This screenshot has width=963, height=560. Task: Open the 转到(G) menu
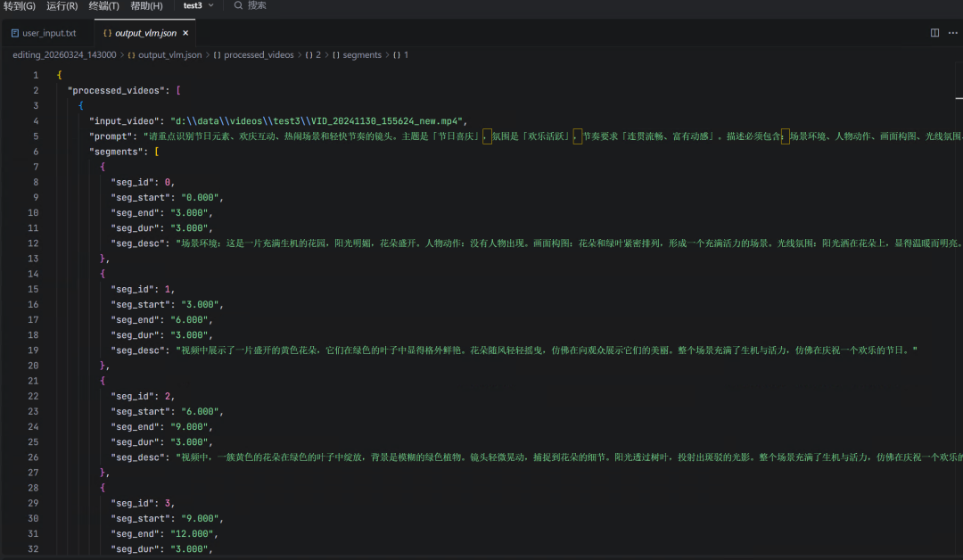[20, 5]
